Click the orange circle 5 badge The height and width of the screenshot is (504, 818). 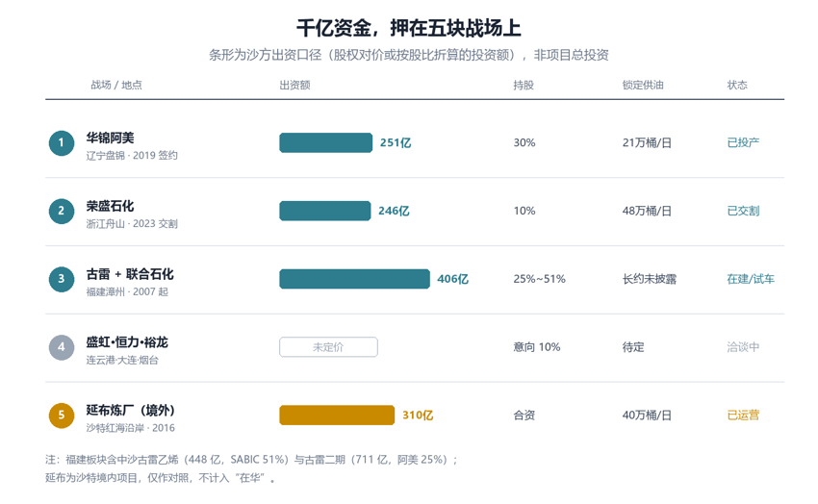click(x=62, y=416)
